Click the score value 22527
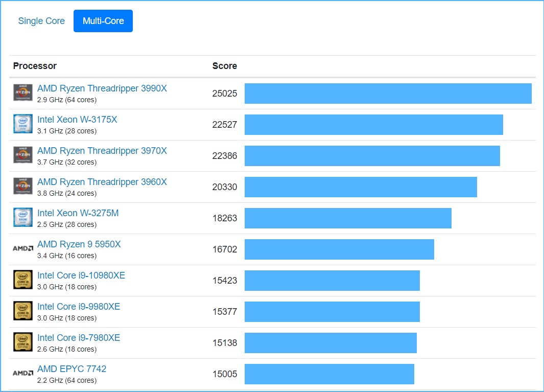 [224, 125]
